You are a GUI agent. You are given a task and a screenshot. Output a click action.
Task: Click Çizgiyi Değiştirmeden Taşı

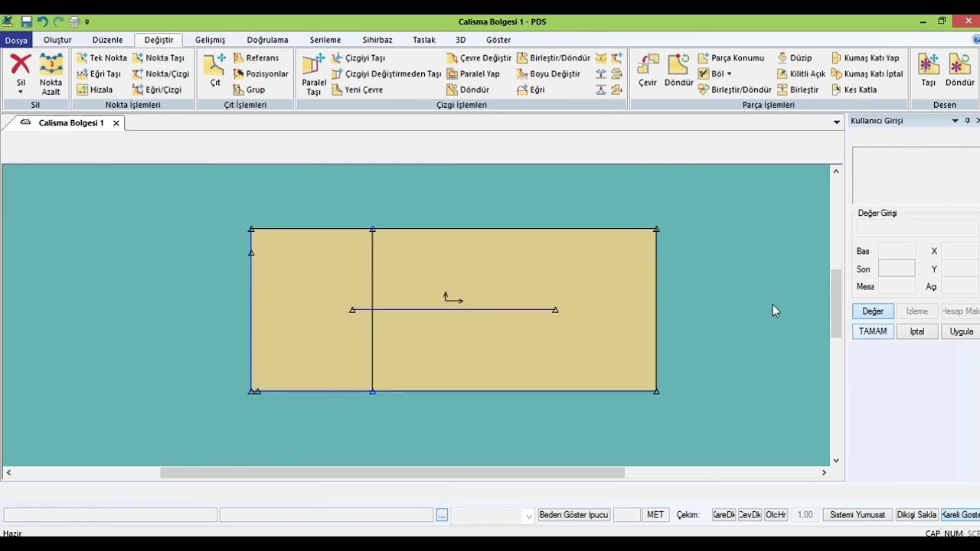387,74
